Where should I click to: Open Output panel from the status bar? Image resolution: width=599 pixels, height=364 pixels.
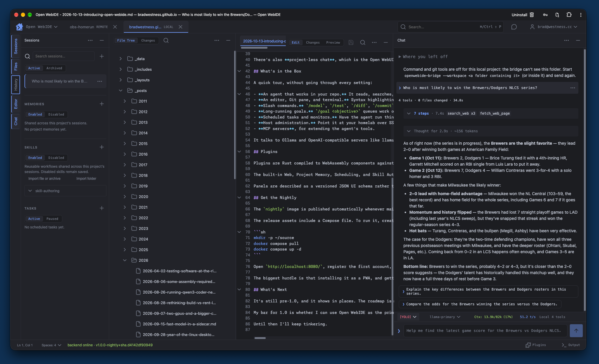point(571,345)
